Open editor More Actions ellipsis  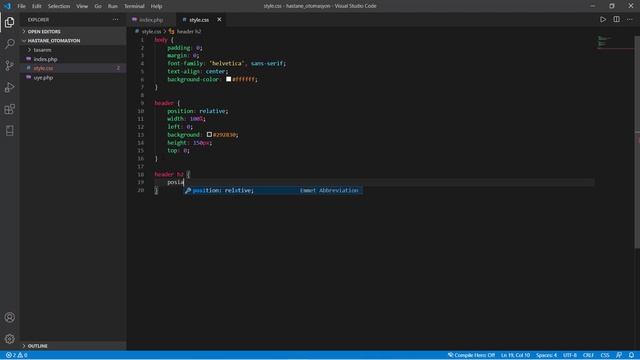tap(630, 20)
